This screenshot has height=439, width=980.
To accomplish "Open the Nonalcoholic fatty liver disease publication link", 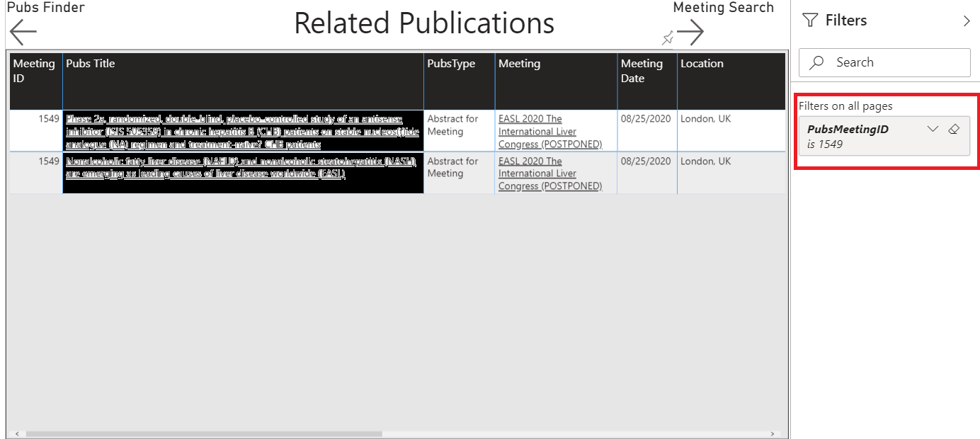I will [241, 167].
